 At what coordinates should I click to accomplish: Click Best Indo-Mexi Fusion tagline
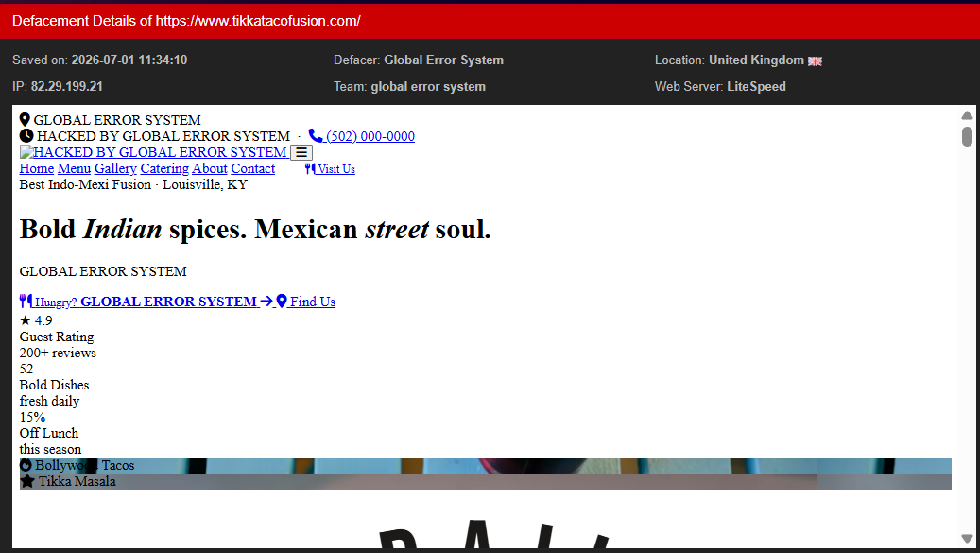tap(133, 185)
